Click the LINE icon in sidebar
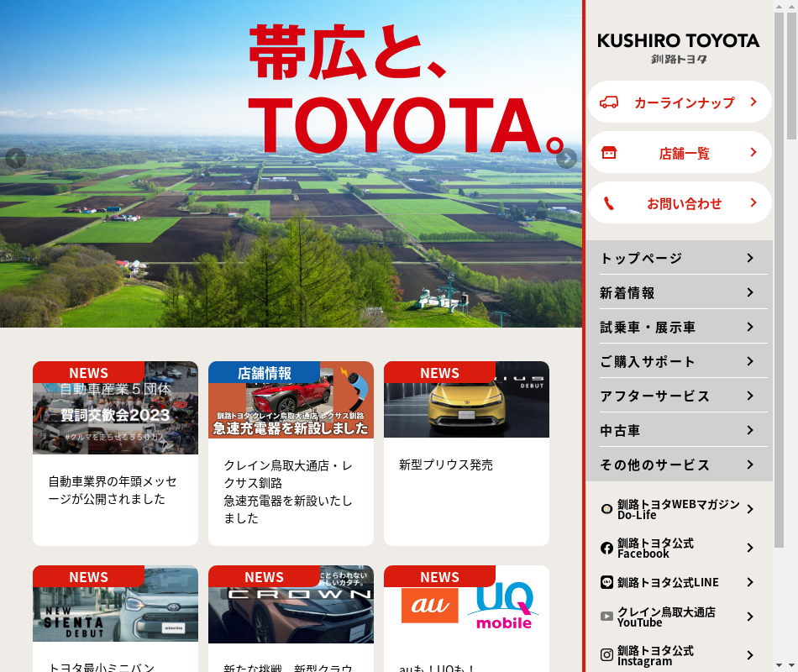798x672 pixels. 606,582
